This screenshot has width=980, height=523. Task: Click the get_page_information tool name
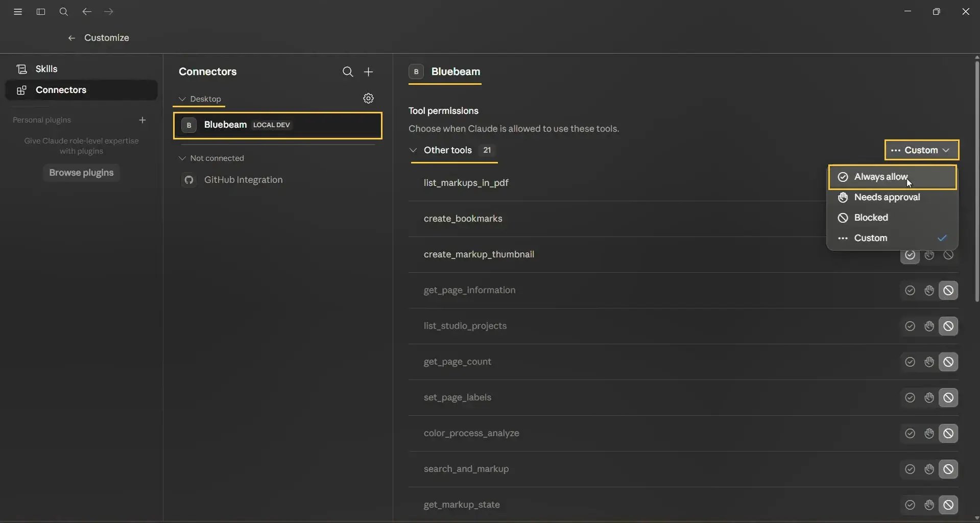pos(470,290)
